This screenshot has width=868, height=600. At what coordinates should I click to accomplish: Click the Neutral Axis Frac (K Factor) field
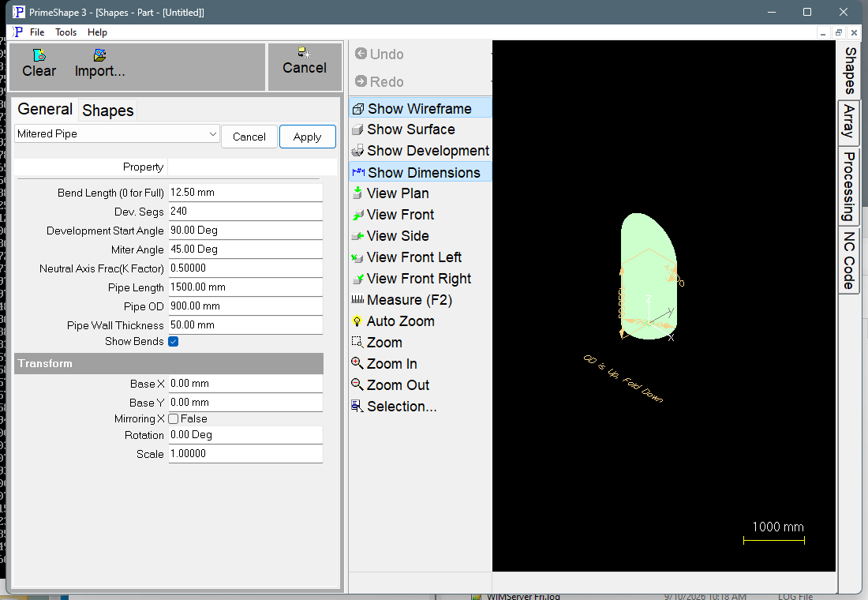coord(245,268)
